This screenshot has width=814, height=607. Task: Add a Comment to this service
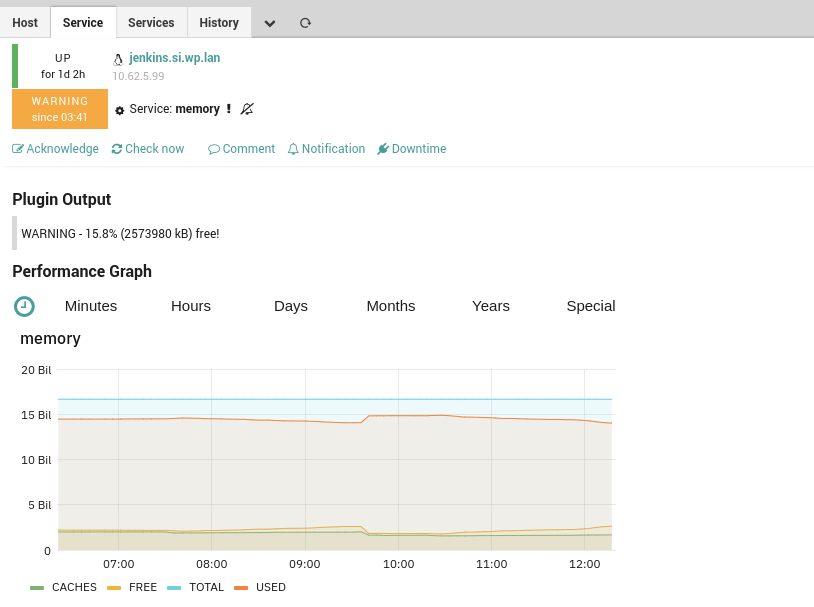(x=241, y=149)
